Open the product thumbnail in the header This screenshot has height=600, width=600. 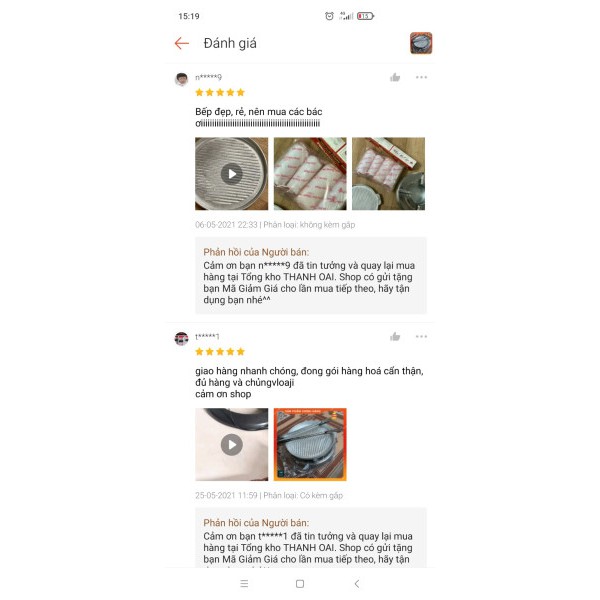[x=421, y=43]
